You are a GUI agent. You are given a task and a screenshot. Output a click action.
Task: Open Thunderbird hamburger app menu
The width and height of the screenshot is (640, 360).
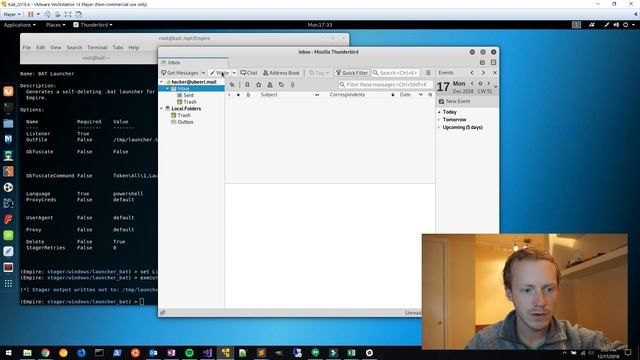[428, 73]
